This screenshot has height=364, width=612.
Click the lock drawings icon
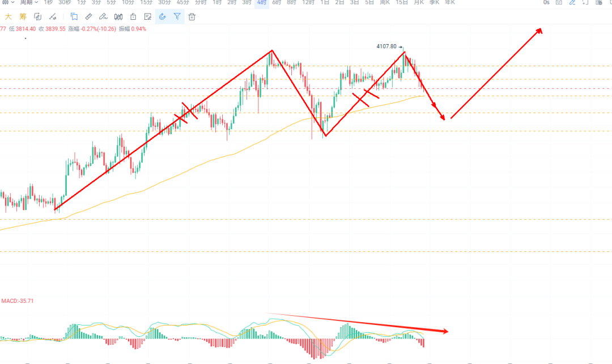click(133, 17)
